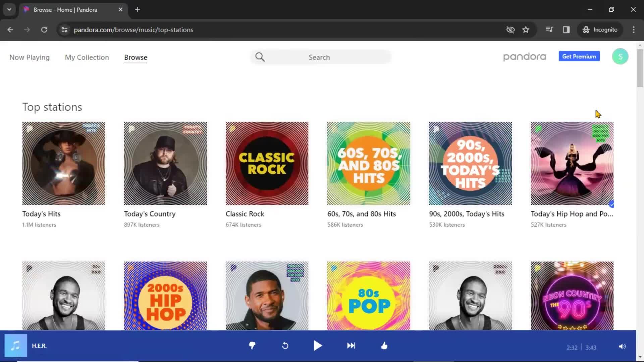Click the 897K listeners text
Image resolution: width=644 pixels, height=362 pixels.
coord(142,225)
